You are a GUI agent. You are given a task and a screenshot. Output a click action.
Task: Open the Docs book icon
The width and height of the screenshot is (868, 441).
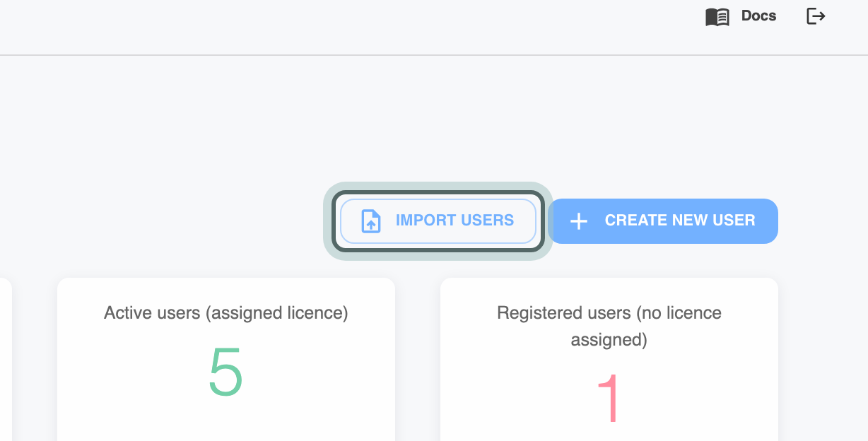click(717, 17)
